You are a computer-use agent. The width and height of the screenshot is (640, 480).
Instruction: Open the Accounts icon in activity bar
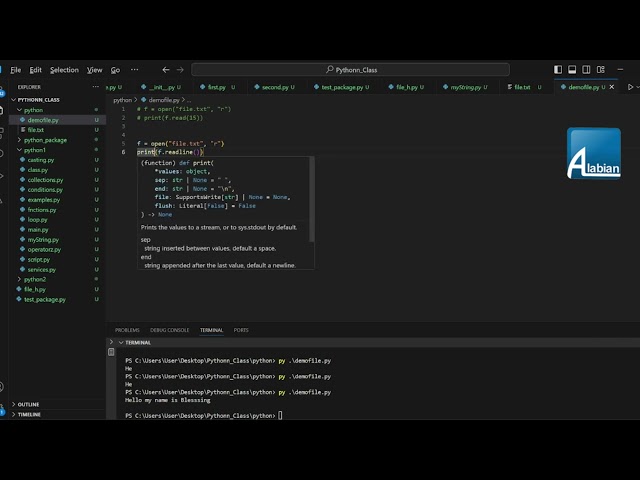(2, 387)
